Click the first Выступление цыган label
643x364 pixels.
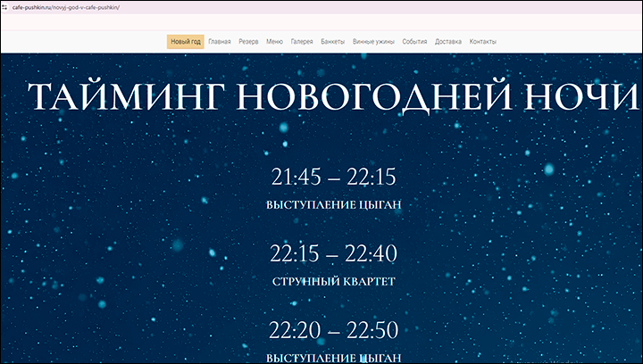333,205
